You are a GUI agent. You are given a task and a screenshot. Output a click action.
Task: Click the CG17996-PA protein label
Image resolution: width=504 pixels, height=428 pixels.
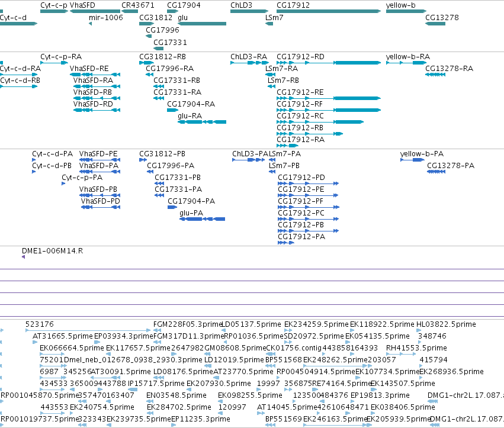coord(171,166)
